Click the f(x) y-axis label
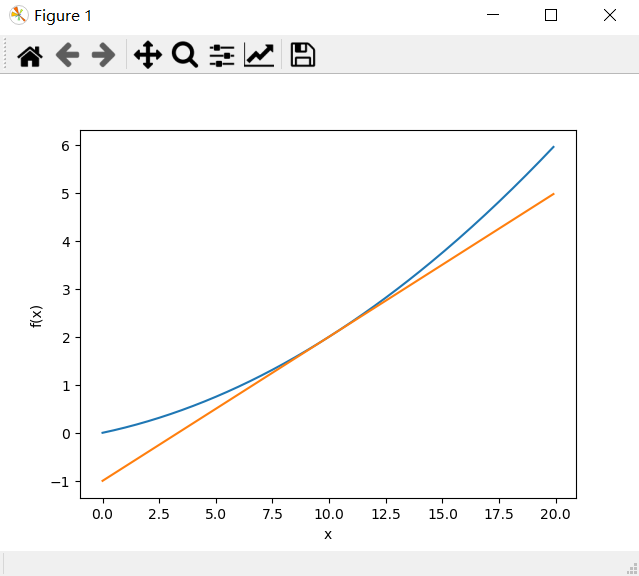Screen dimensions: 639x576 tap(36, 316)
